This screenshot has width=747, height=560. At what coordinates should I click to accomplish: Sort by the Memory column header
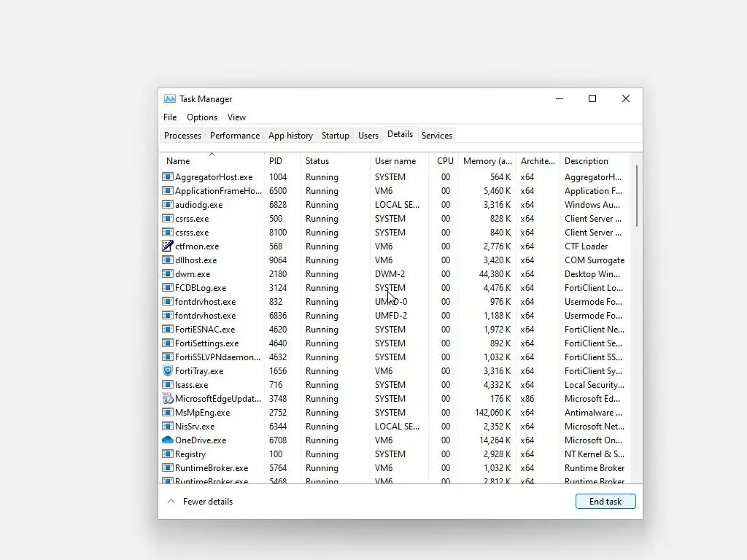[487, 161]
